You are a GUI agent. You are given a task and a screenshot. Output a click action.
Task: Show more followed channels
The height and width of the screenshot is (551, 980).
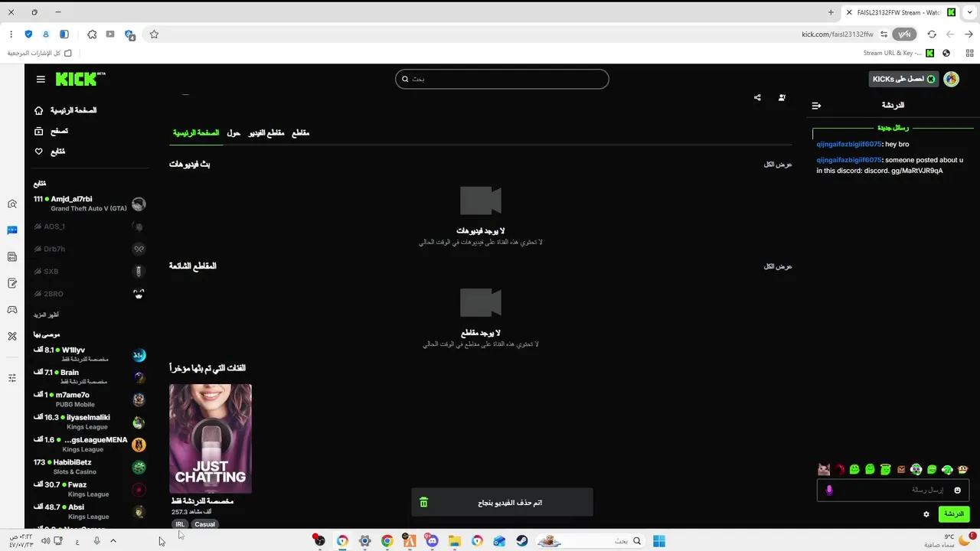click(x=46, y=315)
